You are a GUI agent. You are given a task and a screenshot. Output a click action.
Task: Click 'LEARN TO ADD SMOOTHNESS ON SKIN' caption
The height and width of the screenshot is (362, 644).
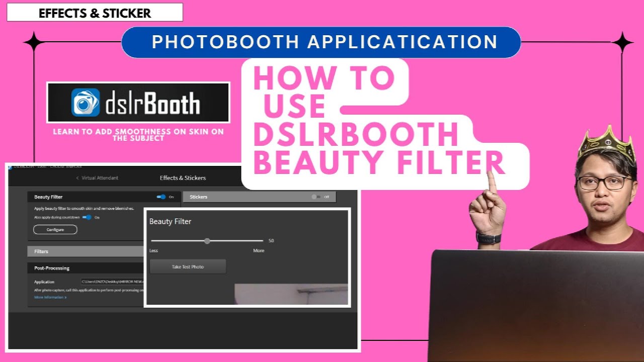(x=138, y=135)
